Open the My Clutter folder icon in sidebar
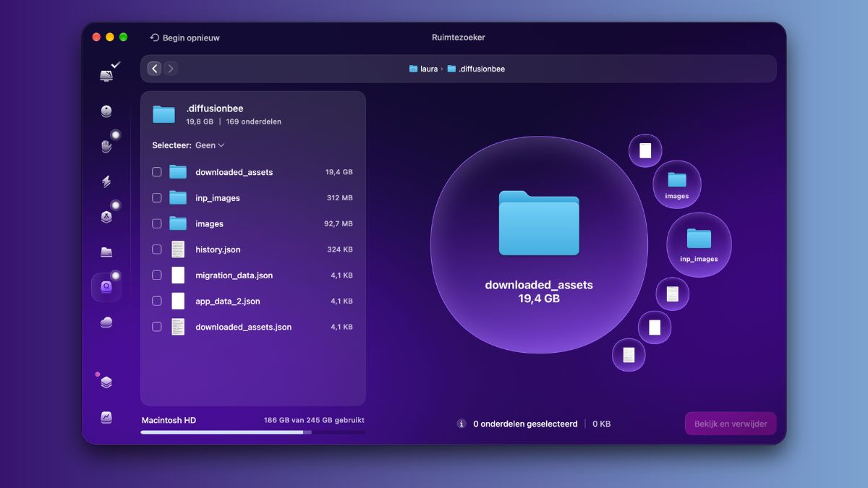The height and width of the screenshot is (488, 868). (x=106, y=252)
